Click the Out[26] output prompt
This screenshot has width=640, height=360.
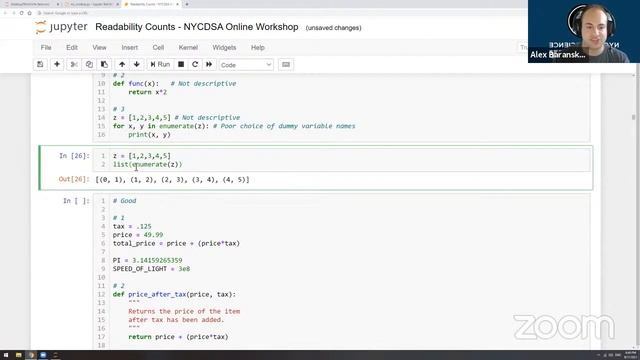click(74, 179)
